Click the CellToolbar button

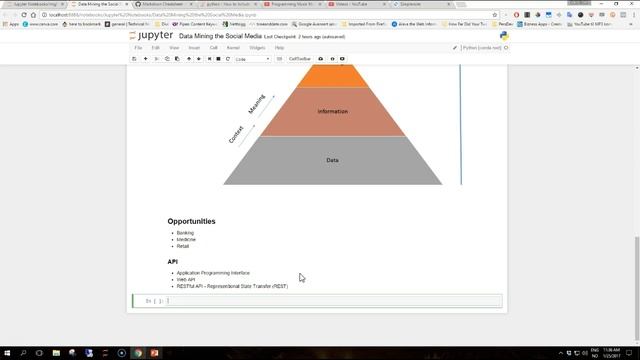tap(300, 59)
